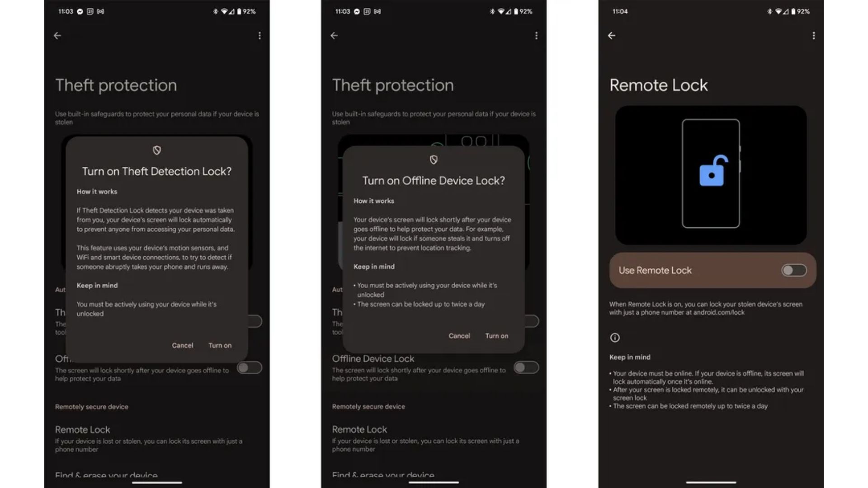Click the Offline Device Lock shield icon

pos(434,160)
